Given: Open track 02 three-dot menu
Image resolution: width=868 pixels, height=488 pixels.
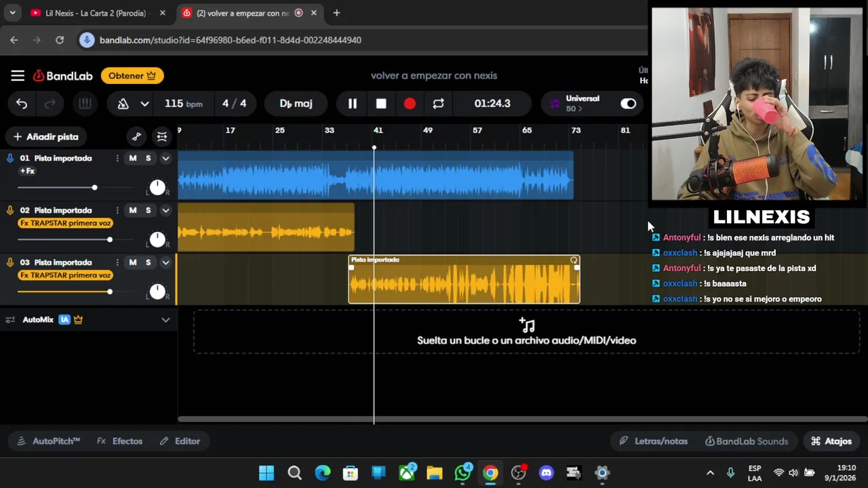Looking at the screenshot, I should [x=117, y=210].
